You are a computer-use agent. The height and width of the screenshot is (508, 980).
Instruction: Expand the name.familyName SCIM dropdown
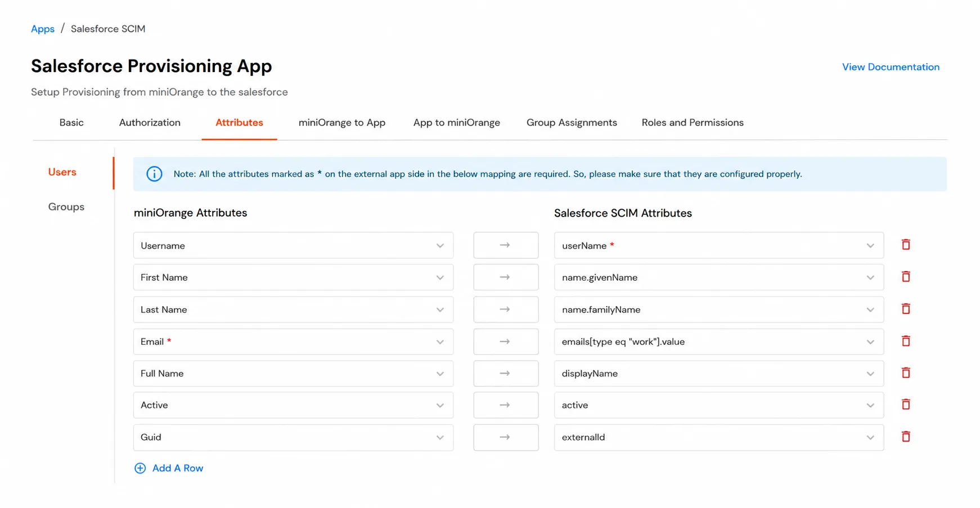tap(719, 309)
